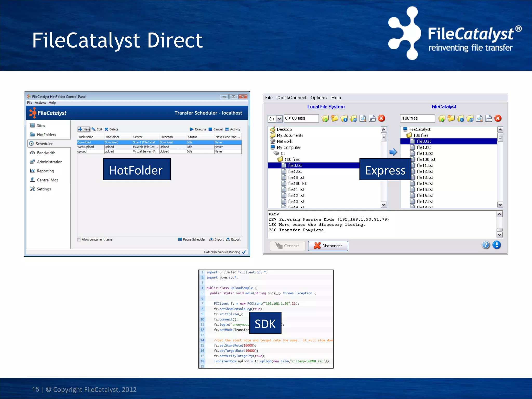This screenshot has width=532, height=399.
Task: Sort by the Status column header
Action: click(x=200, y=137)
